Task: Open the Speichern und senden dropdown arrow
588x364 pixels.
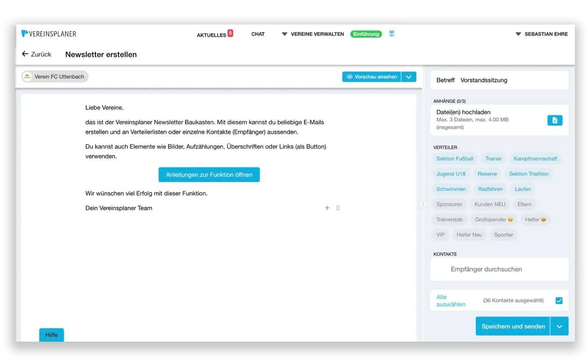Action: [x=559, y=326]
